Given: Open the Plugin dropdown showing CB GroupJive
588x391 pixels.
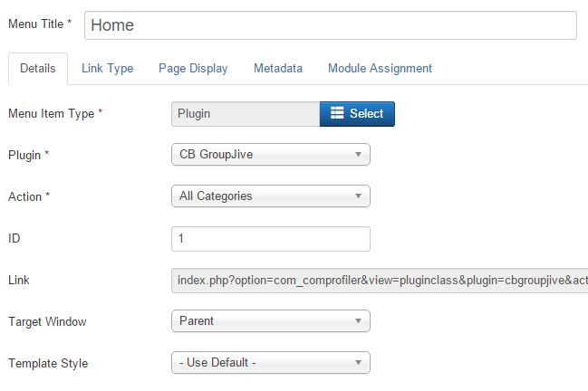Looking at the screenshot, I should point(271,154).
